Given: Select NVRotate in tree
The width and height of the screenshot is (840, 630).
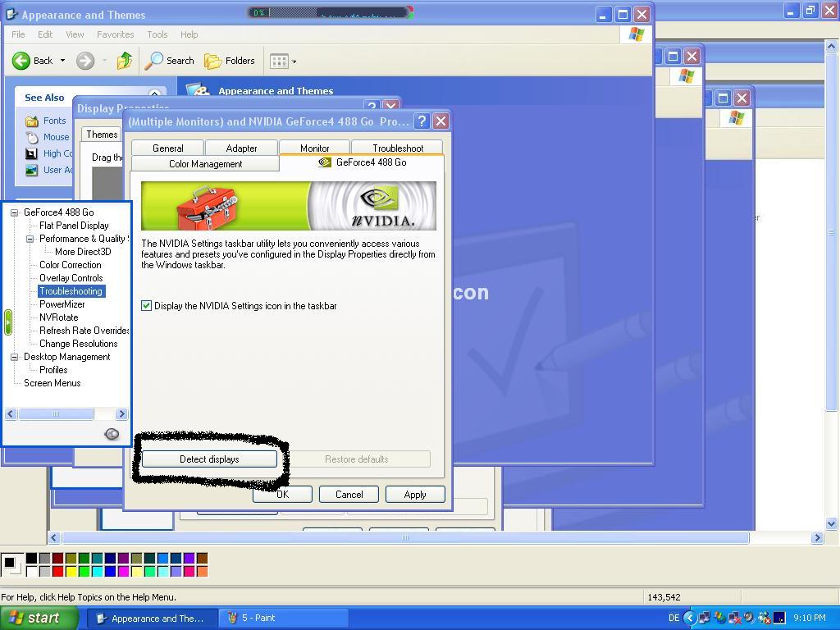Looking at the screenshot, I should tap(59, 317).
